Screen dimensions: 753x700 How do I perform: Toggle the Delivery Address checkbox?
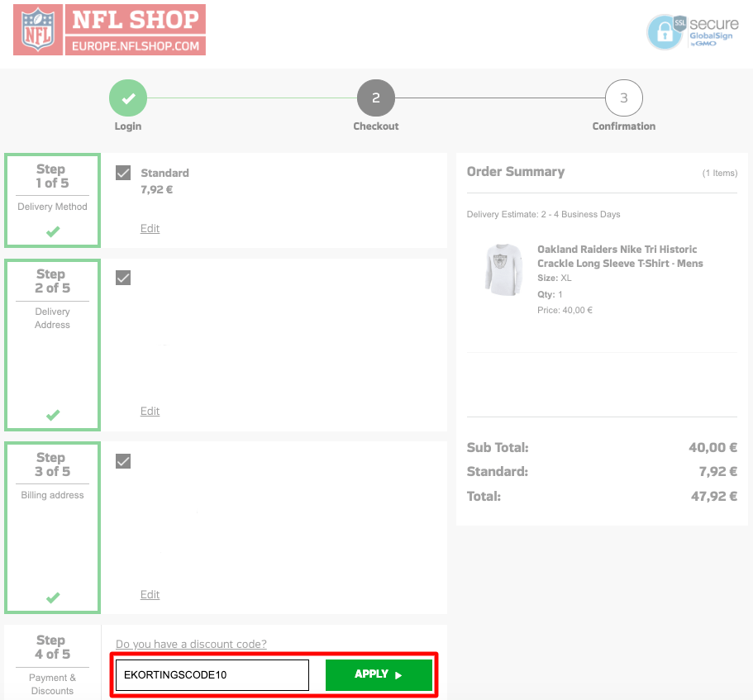tap(123, 278)
